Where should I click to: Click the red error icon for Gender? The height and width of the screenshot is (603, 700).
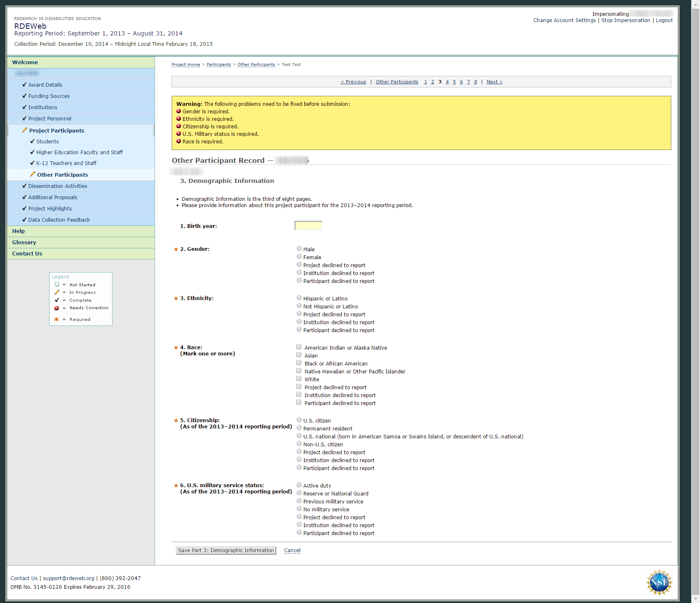coord(178,111)
